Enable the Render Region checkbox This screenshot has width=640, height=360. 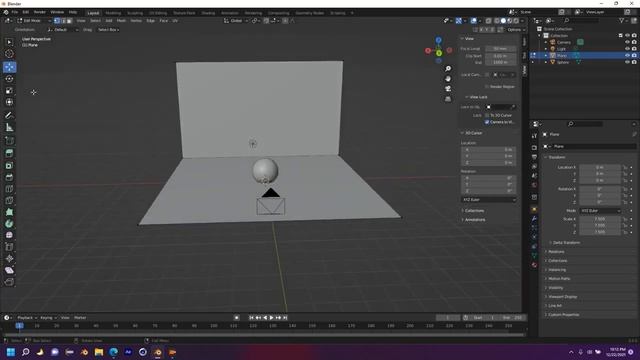click(487, 87)
